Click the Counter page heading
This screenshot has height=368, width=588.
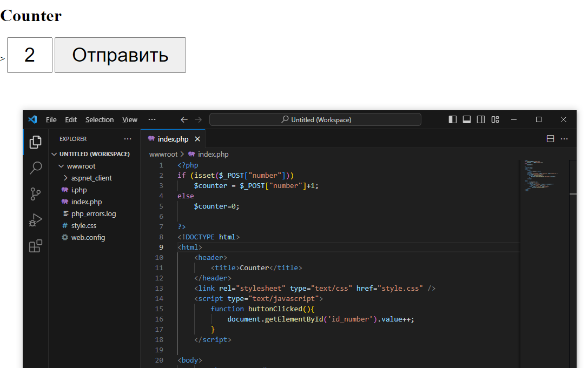31,16
